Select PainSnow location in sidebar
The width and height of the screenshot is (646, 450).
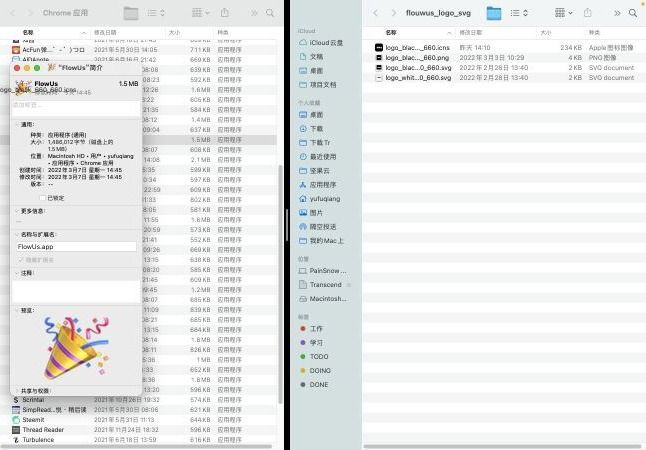pos(323,271)
